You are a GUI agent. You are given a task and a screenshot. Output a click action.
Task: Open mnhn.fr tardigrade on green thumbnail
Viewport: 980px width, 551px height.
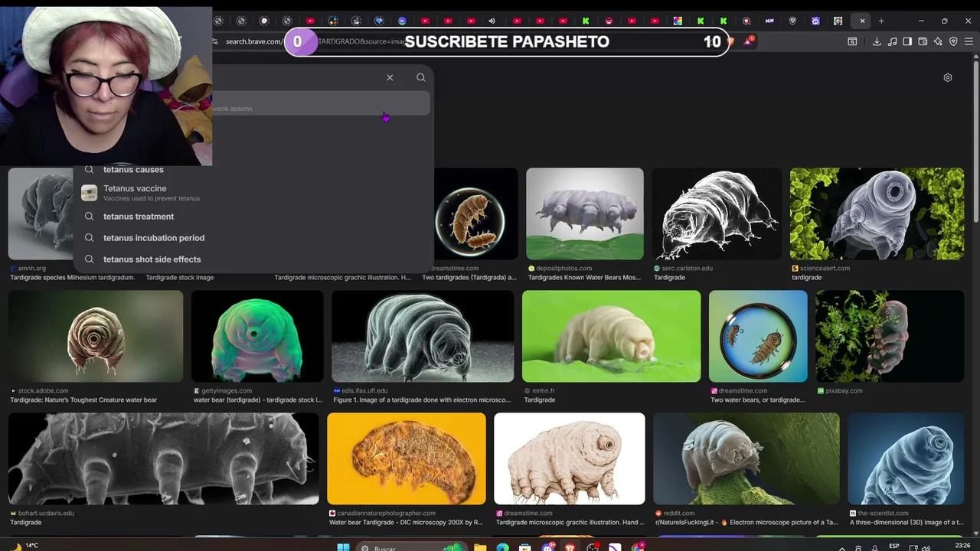611,337
